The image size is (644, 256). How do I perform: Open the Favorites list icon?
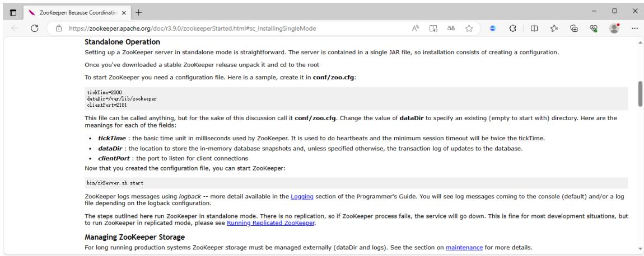(554, 29)
